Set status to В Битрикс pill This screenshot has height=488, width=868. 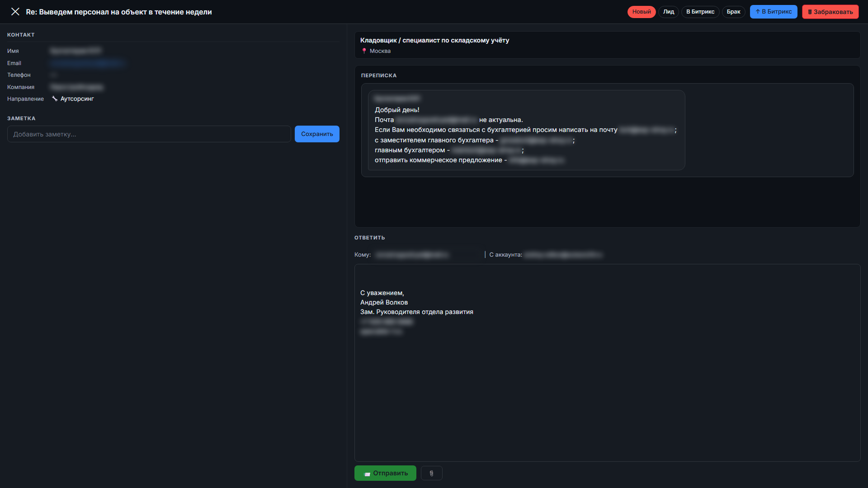700,12
